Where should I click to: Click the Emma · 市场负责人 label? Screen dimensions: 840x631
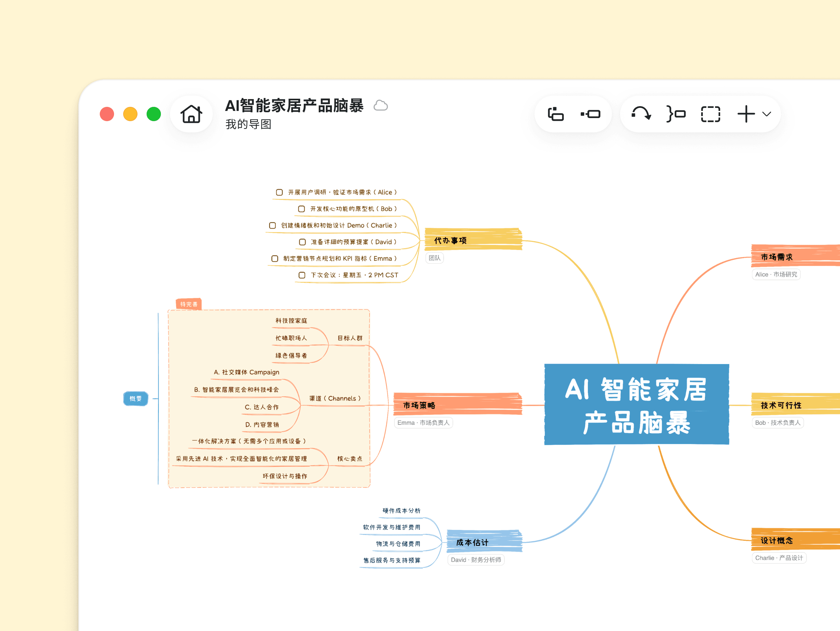click(x=424, y=423)
